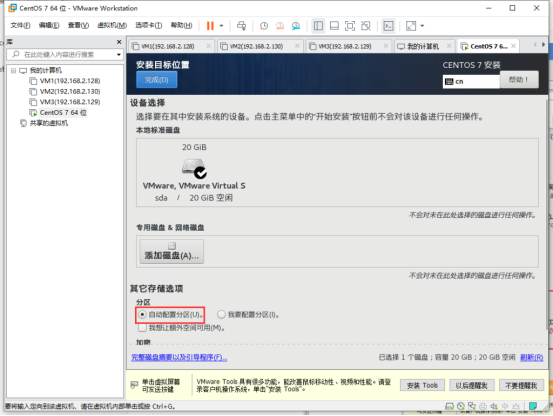
Task: Click the stretch guest display icon
Action: (x=411, y=26)
